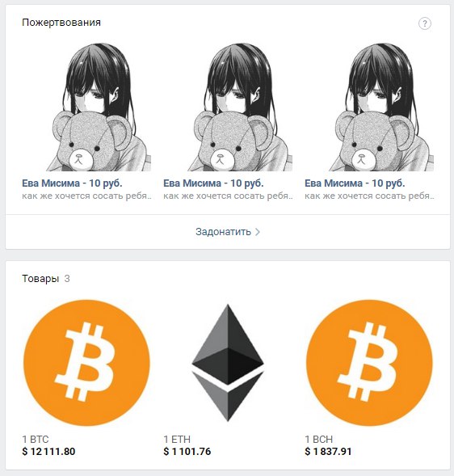Open rightmost Ева Мисима donor name link

(x=355, y=183)
